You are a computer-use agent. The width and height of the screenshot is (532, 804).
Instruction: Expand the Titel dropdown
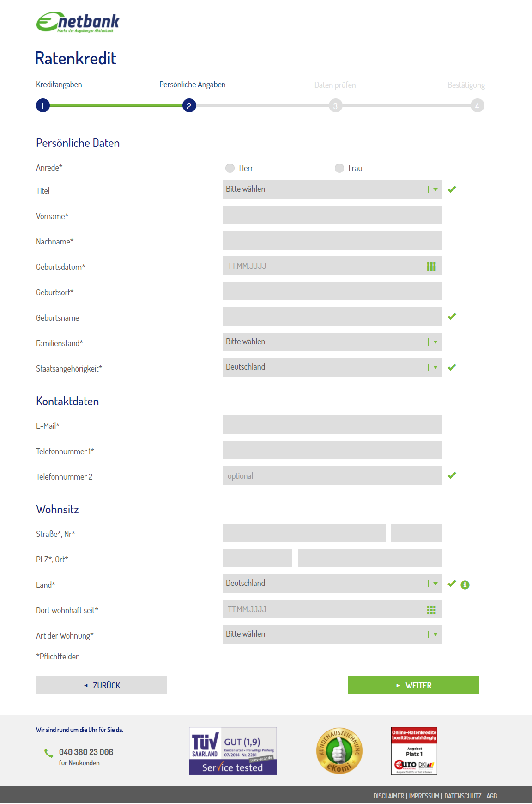pyautogui.click(x=332, y=189)
